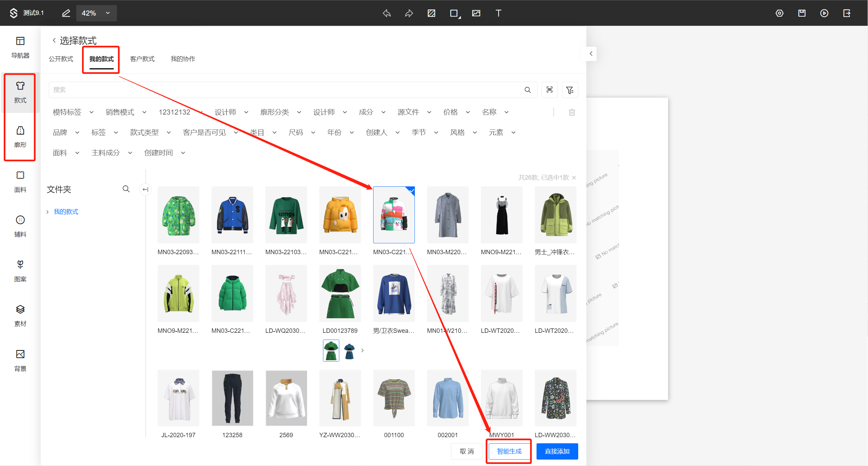This screenshot has height=466, width=868.
Task: Click the 直接添加 button
Action: click(x=557, y=451)
